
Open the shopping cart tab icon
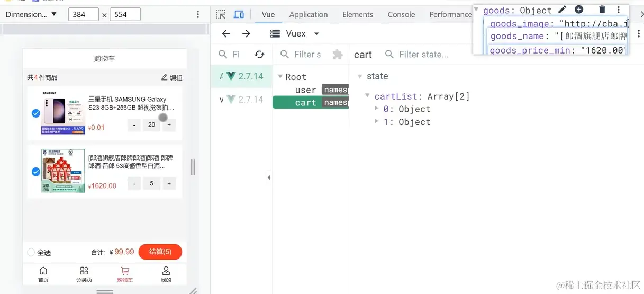[125, 271]
